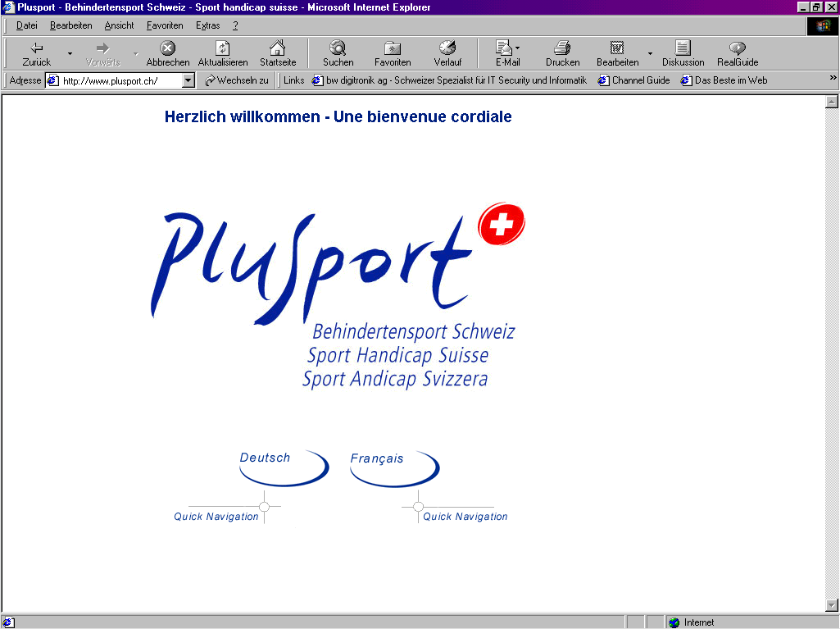Open the Diskussion toolbar button
The width and height of the screenshot is (840, 629).
tap(683, 53)
